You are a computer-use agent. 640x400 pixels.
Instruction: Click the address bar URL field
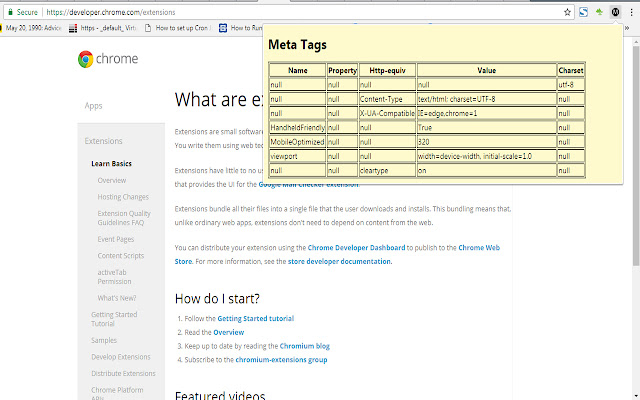300,12
